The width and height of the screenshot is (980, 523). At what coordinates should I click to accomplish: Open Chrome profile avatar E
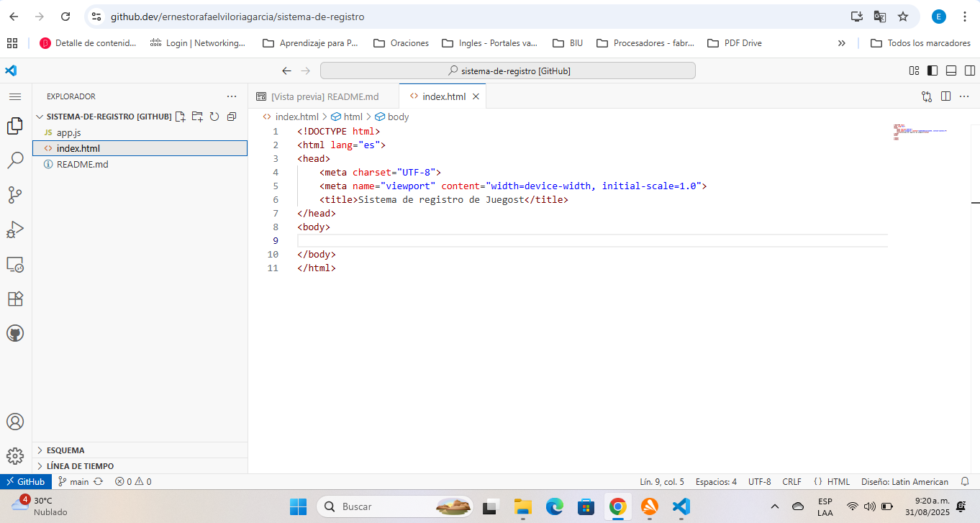tap(939, 16)
